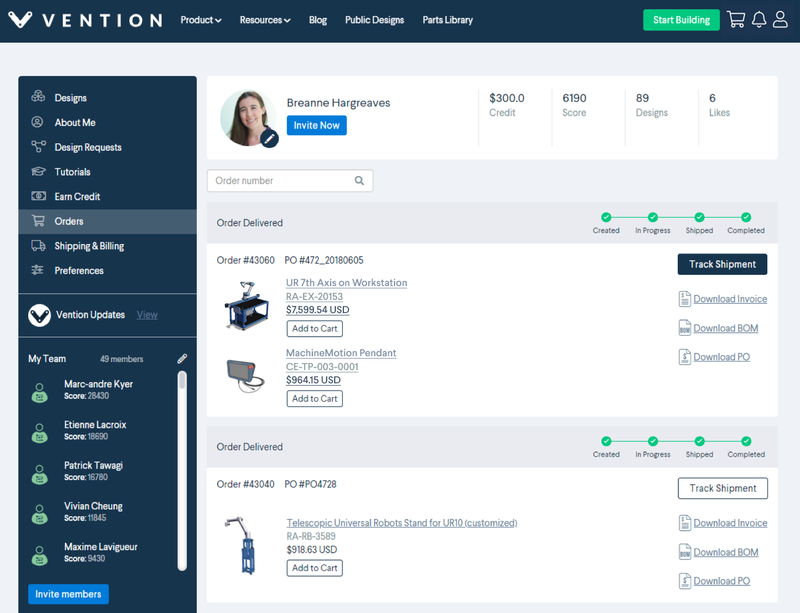The width and height of the screenshot is (800, 613).
Task: Click UR 7th Axis workstation thumbnail
Action: (247, 305)
